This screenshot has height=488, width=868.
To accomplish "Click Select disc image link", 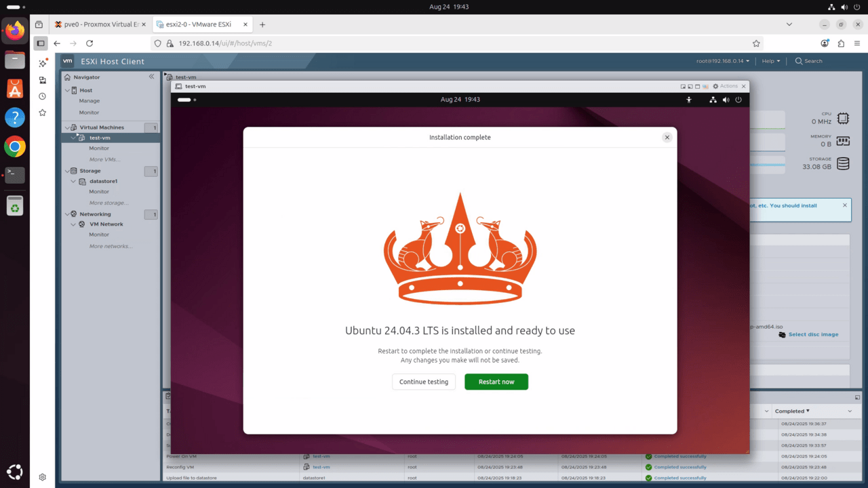I will pos(813,334).
